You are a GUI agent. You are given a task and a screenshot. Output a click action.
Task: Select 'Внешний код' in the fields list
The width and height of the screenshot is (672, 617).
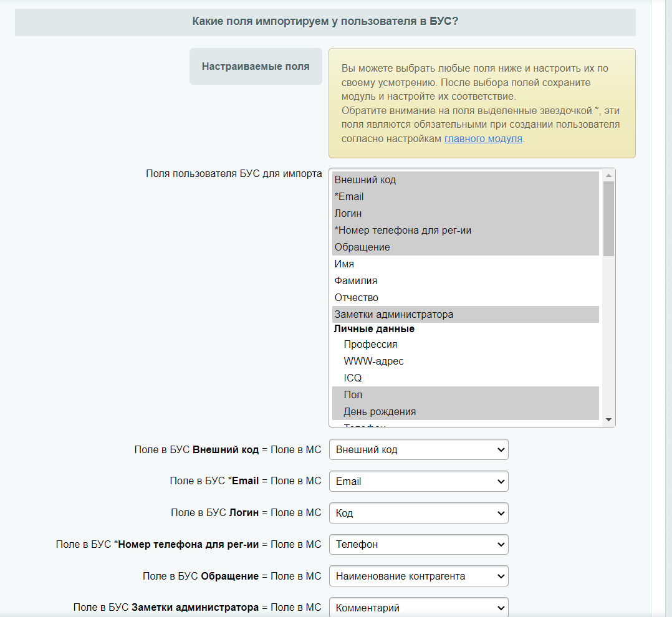[365, 180]
